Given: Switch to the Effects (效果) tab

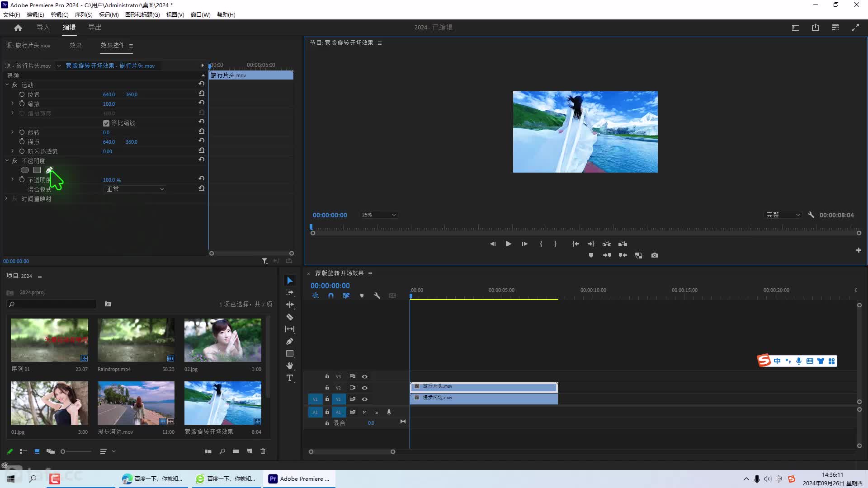Looking at the screenshot, I should [75, 46].
